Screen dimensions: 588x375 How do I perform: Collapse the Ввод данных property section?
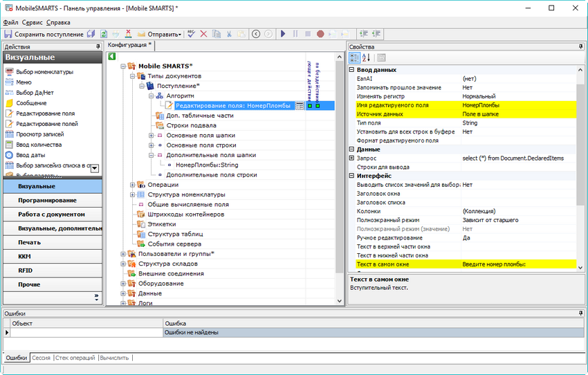coord(351,70)
